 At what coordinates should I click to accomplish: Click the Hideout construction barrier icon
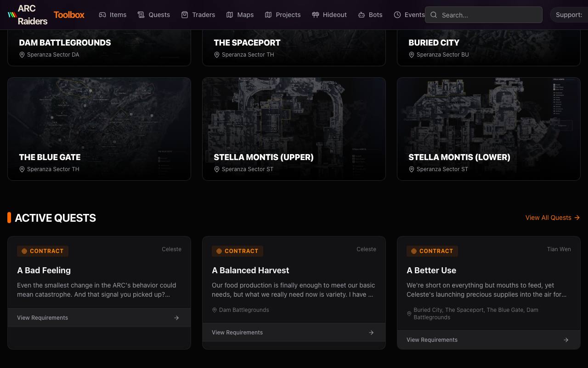pyautogui.click(x=316, y=15)
